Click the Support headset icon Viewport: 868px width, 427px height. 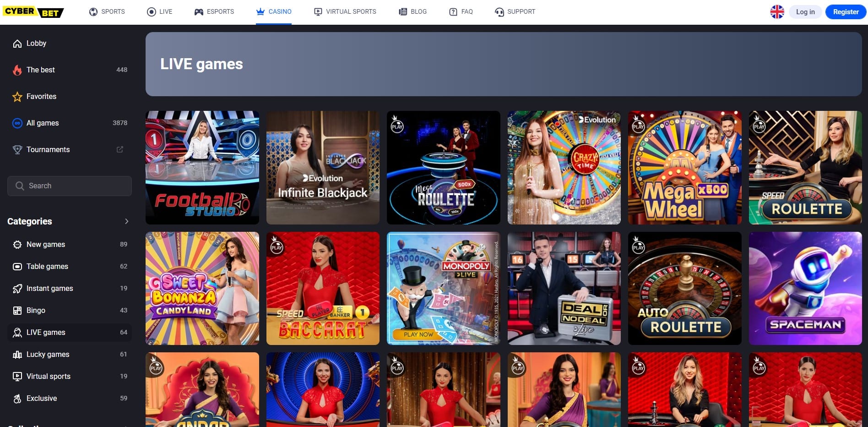tap(499, 12)
